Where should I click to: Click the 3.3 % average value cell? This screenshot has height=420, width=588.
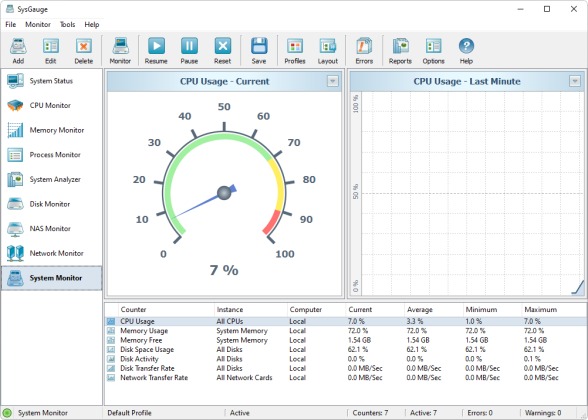point(415,321)
